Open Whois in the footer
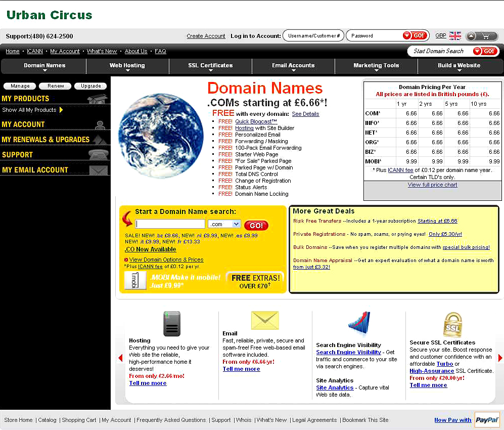The width and height of the screenshot is (504, 430). 244,420
